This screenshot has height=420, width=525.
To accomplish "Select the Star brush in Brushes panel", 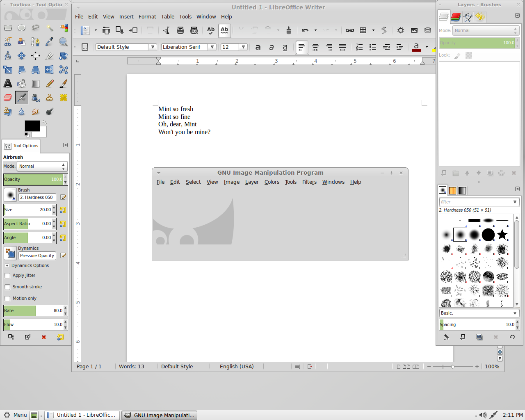I will tap(502, 235).
